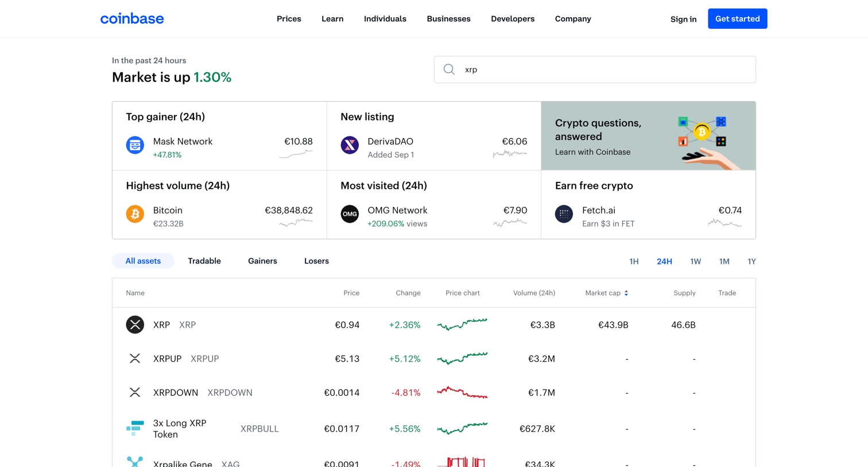The height and width of the screenshot is (467, 868).
Task: Click the Fetch.ai sparkline chart
Action: (724, 223)
